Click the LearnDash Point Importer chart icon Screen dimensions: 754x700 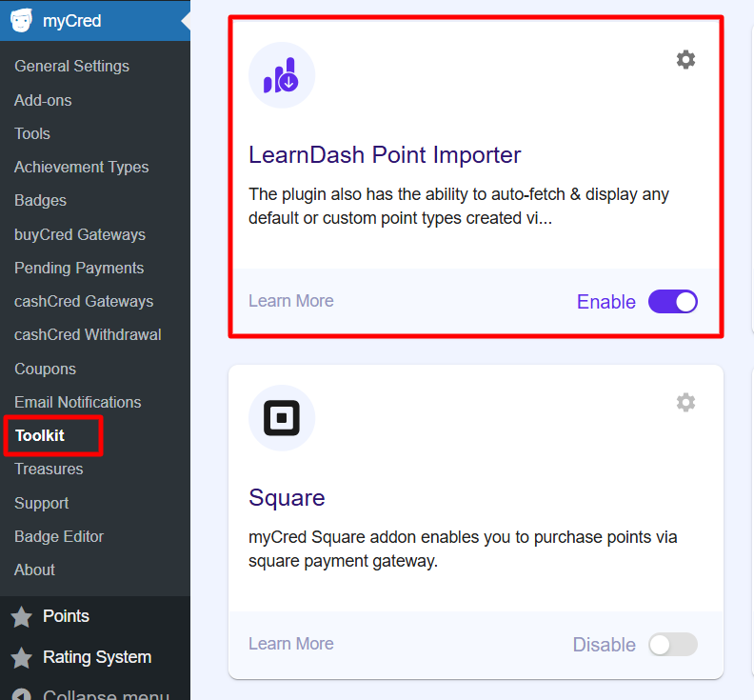(x=282, y=75)
